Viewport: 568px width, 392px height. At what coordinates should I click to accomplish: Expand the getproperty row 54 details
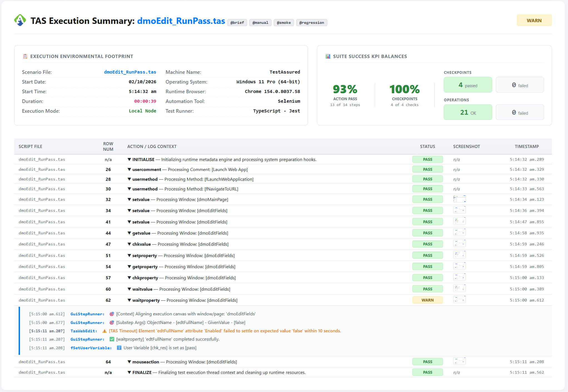point(129,267)
